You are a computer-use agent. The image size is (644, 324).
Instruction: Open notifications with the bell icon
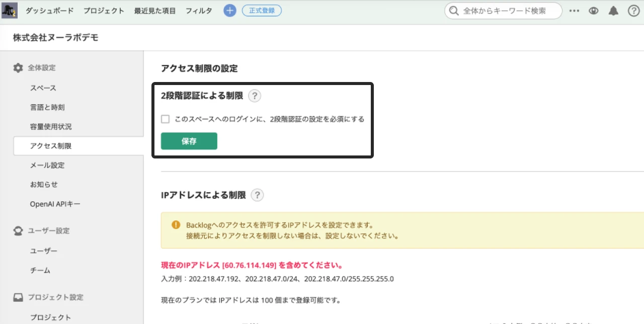tap(613, 10)
